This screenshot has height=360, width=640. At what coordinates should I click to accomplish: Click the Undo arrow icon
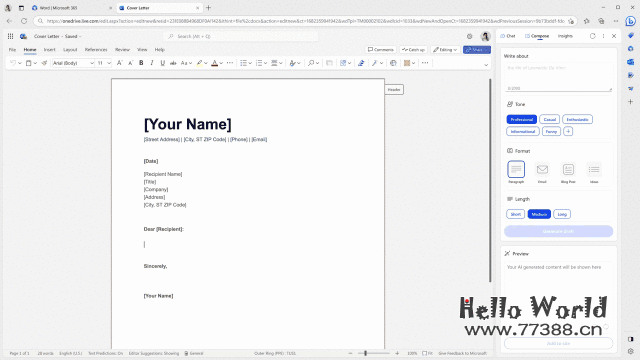coord(13,63)
